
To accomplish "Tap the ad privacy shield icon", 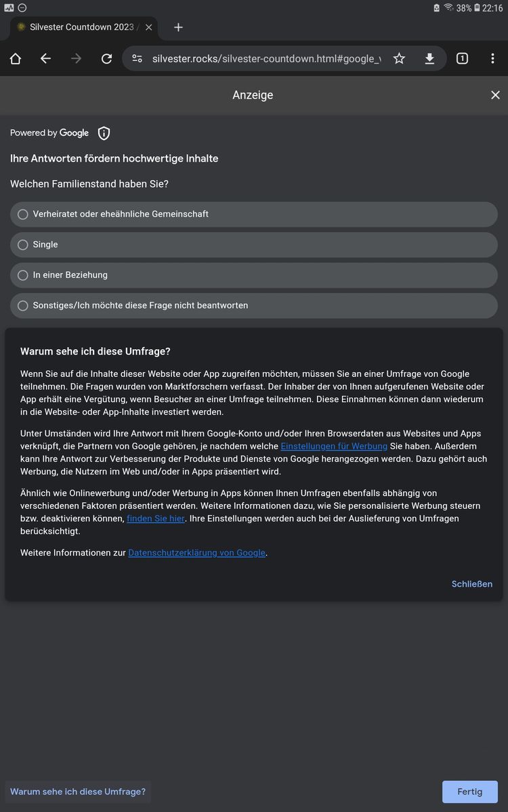I will pyautogui.click(x=104, y=133).
